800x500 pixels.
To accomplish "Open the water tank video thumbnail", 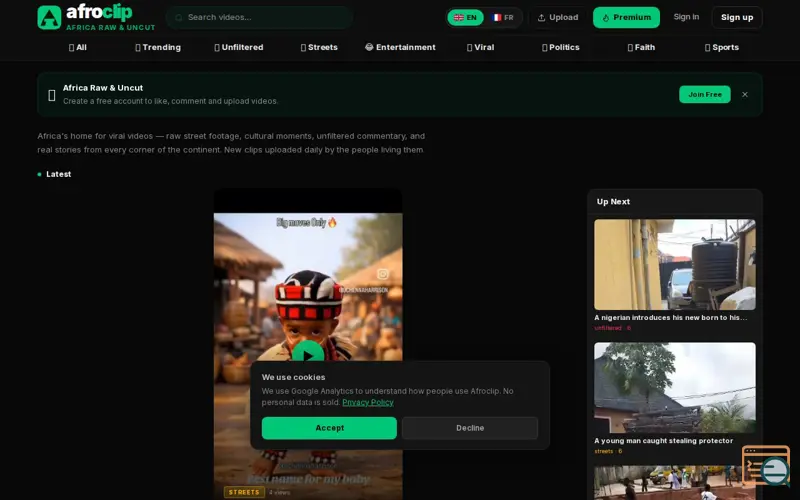I will tap(674, 265).
